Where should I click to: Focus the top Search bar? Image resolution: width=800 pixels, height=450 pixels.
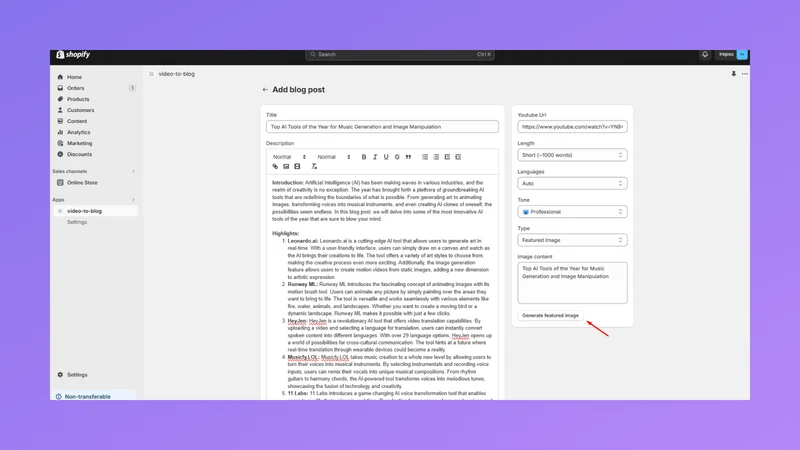pos(399,55)
